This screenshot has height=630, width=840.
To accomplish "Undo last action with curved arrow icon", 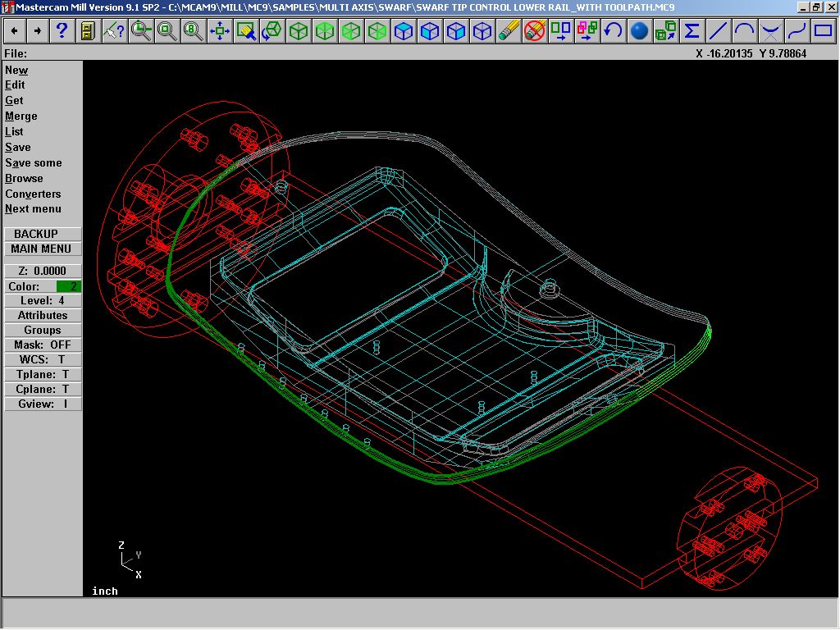I will [x=614, y=31].
